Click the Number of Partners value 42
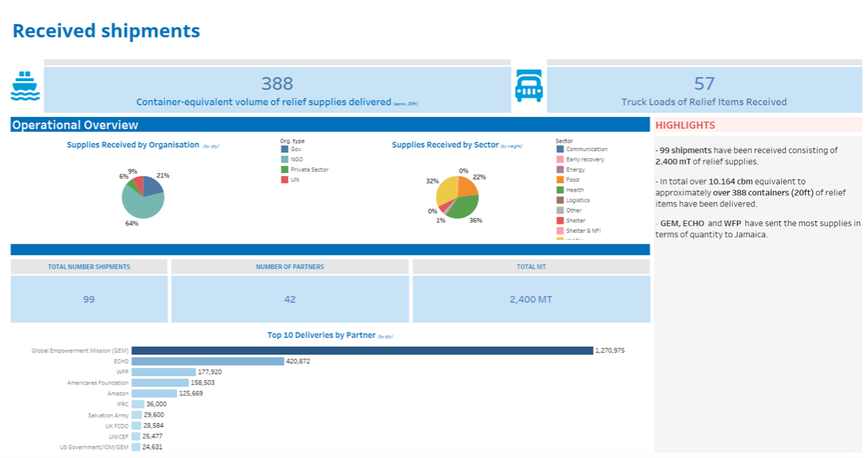Image resolution: width=868 pixels, height=458 pixels. point(290,299)
